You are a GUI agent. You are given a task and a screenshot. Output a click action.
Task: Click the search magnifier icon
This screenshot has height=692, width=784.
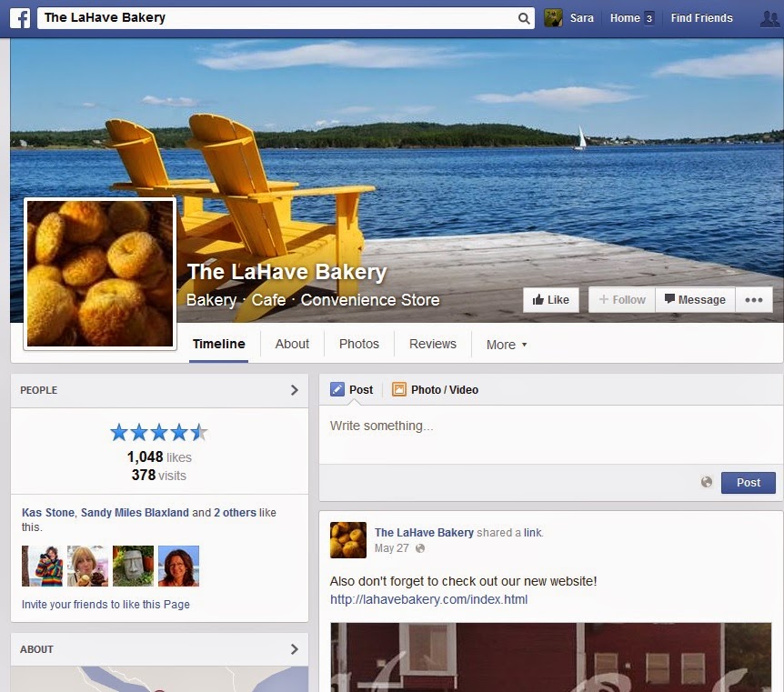tap(524, 18)
